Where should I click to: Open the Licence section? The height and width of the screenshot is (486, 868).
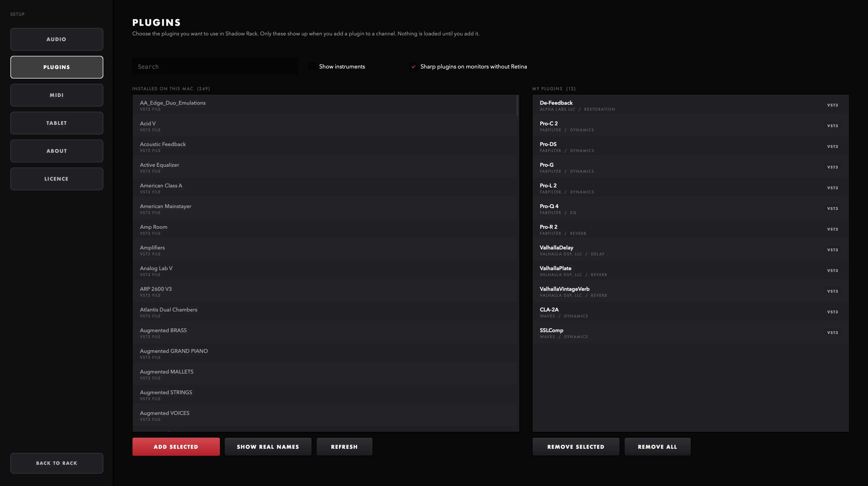(x=57, y=179)
